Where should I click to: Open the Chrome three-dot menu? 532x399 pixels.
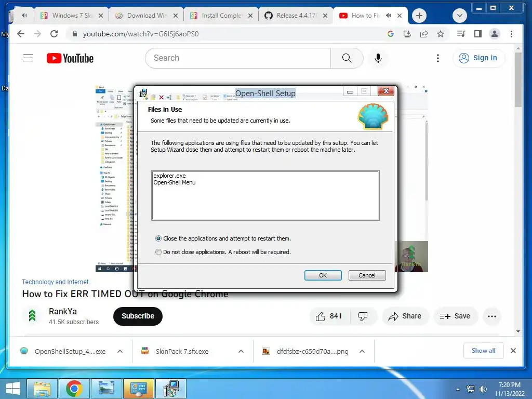(511, 34)
